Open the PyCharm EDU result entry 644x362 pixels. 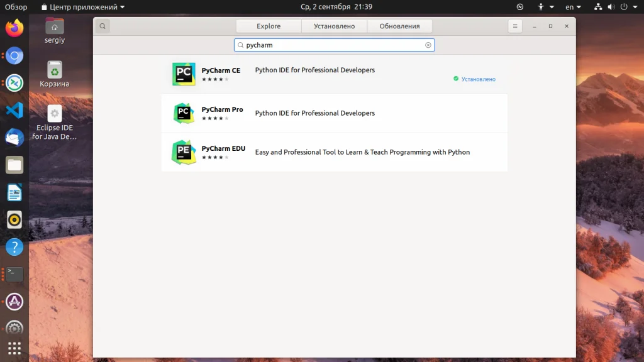tap(362, 152)
